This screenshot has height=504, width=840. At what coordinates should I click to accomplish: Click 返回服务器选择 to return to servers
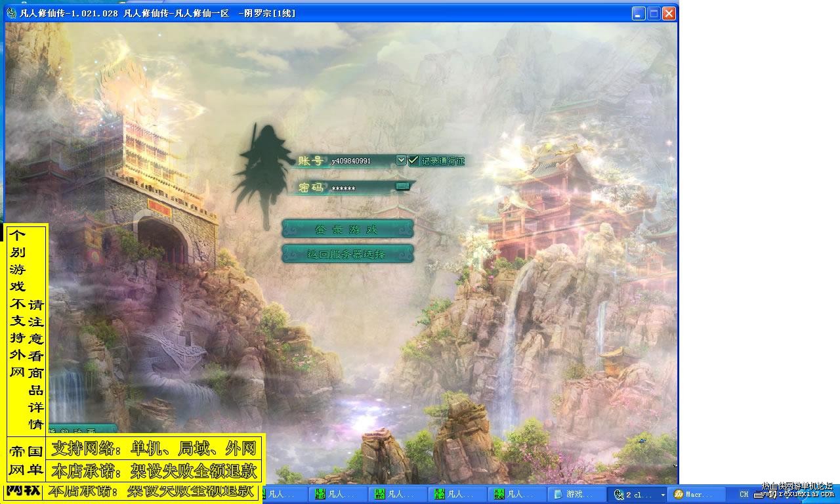(x=348, y=253)
